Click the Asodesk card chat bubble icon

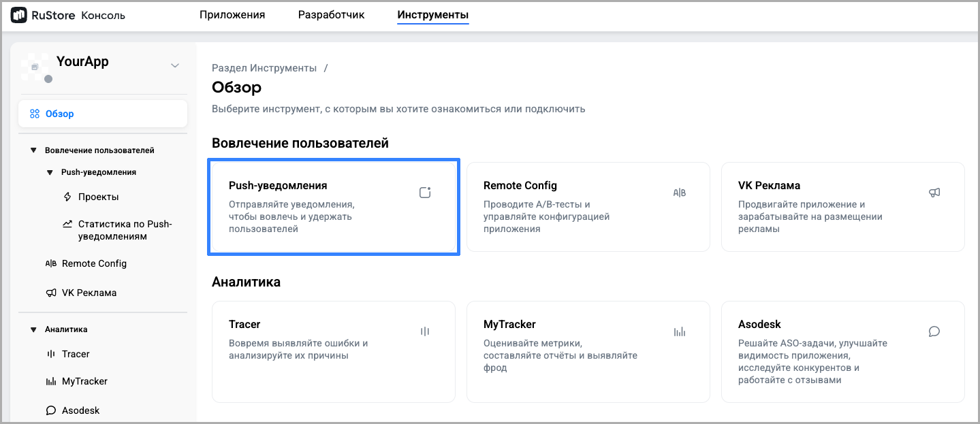pos(934,331)
